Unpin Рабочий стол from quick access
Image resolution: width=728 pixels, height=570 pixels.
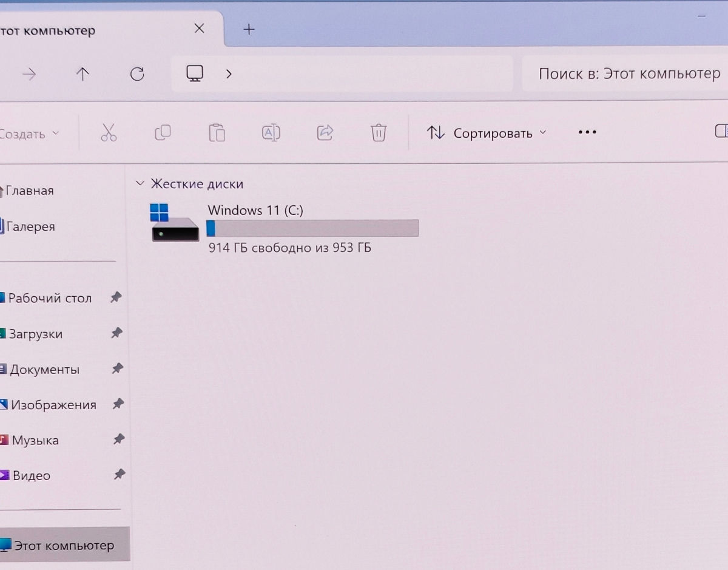pos(116,297)
